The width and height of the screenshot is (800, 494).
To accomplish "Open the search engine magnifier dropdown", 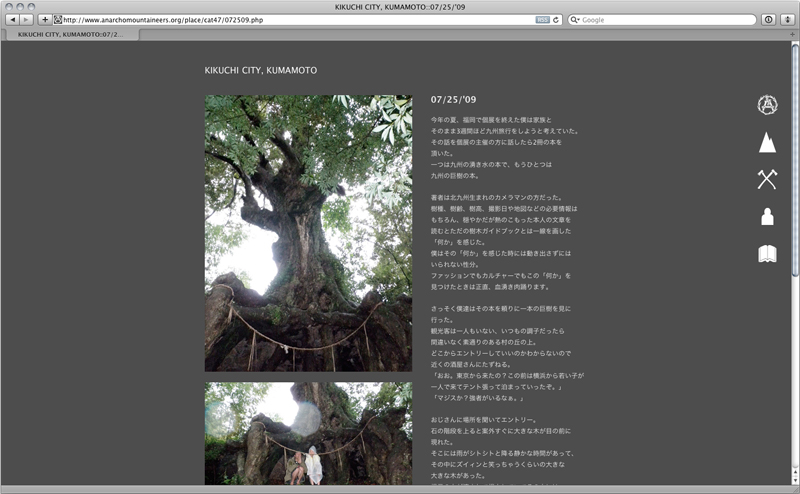I will (x=575, y=20).
